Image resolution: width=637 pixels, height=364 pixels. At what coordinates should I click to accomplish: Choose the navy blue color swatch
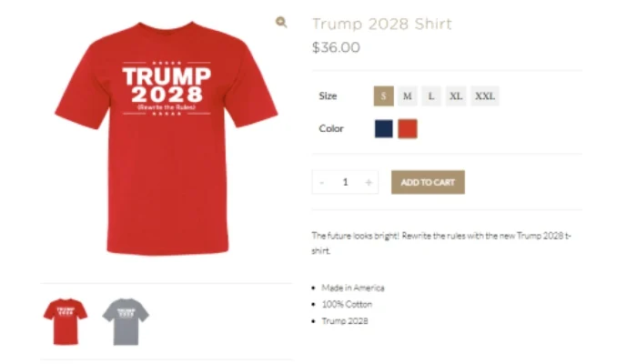pyautogui.click(x=383, y=129)
